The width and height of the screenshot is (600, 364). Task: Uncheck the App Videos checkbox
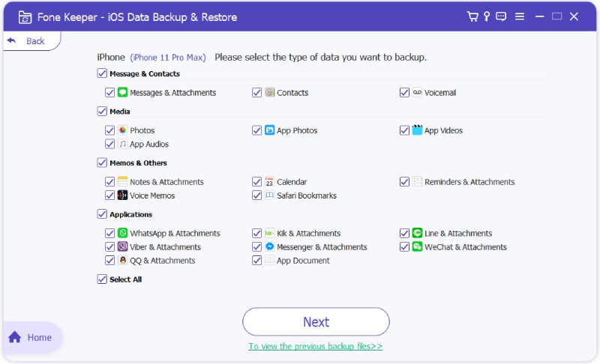[404, 130]
